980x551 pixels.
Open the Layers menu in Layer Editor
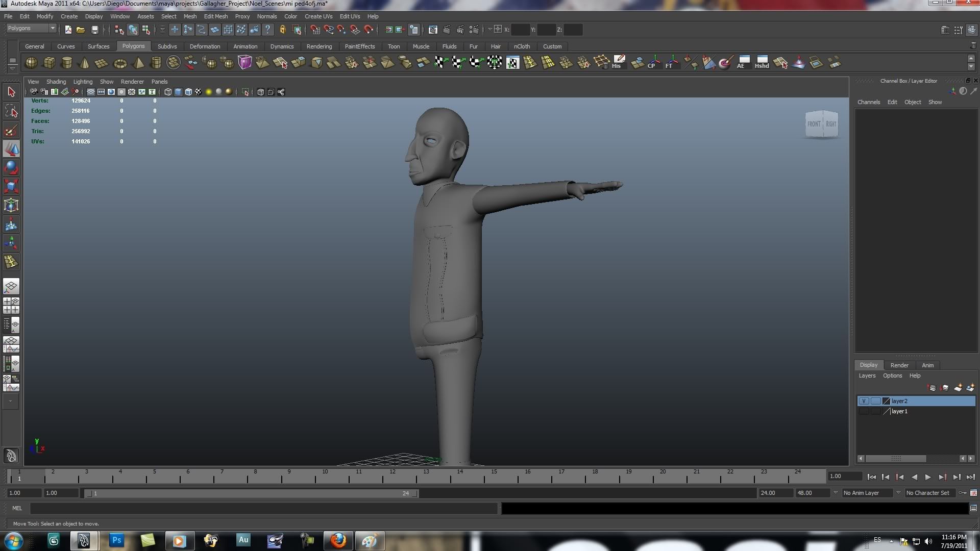click(x=867, y=375)
